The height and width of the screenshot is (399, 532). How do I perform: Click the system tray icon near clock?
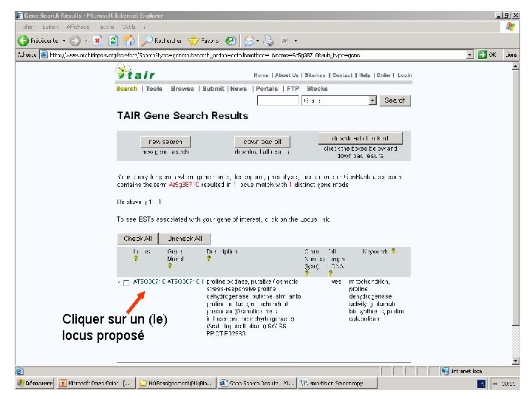coord(482,383)
